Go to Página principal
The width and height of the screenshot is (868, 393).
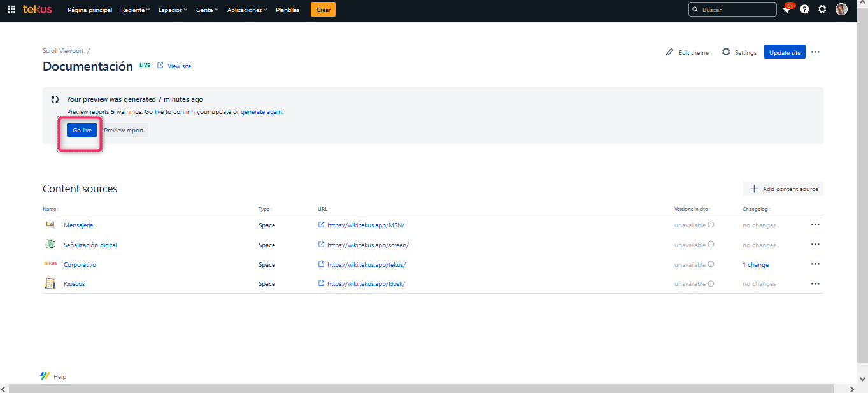click(90, 10)
